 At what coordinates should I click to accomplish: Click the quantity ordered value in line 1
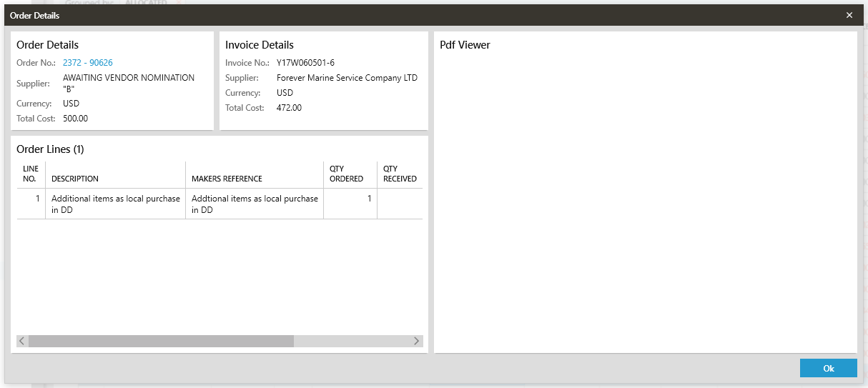[369, 199]
